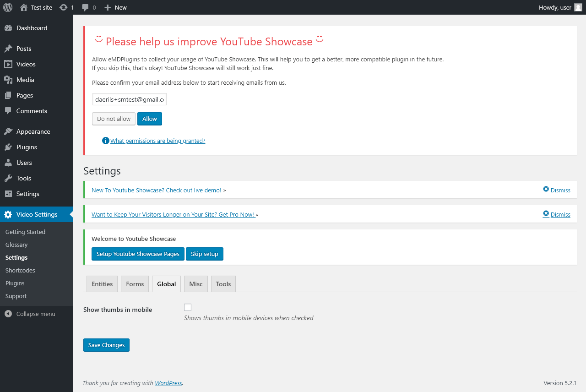Click the Pages stack icon
This screenshot has width=586, height=392.
coord(8,95)
